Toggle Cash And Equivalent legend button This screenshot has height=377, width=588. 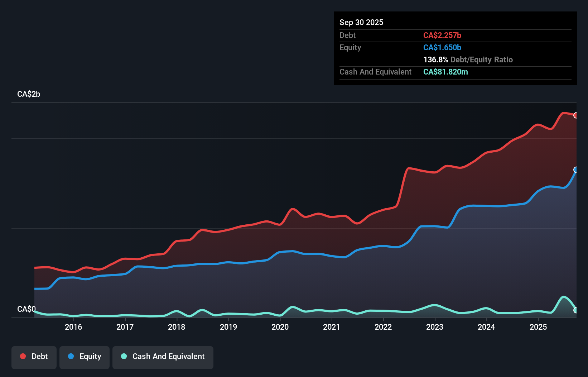tap(163, 357)
